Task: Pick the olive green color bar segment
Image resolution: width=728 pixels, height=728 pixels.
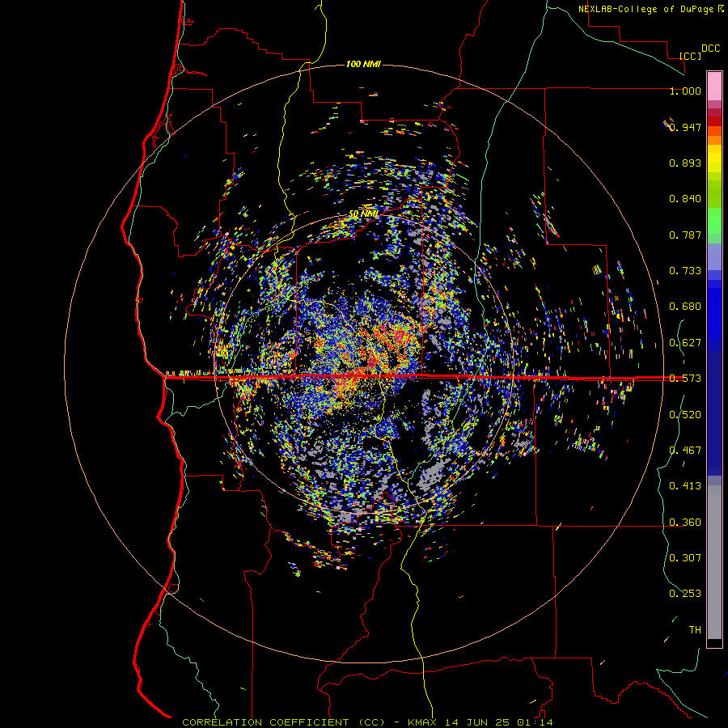Action: [x=714, y=194]
